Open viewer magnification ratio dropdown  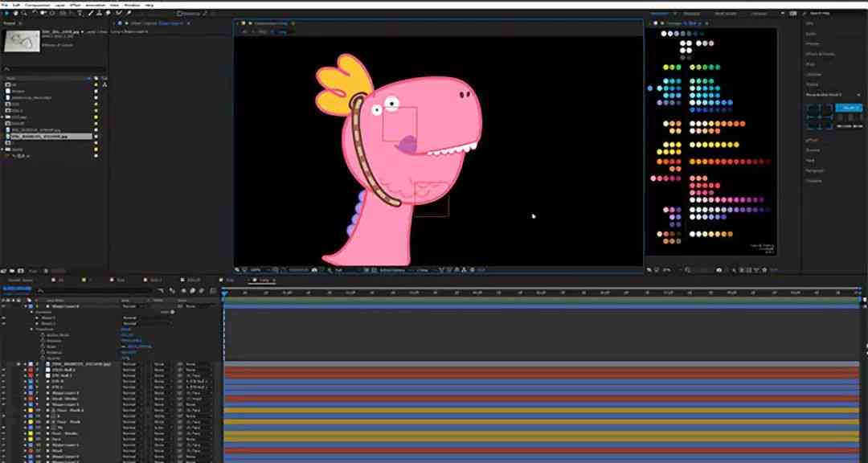256,270
